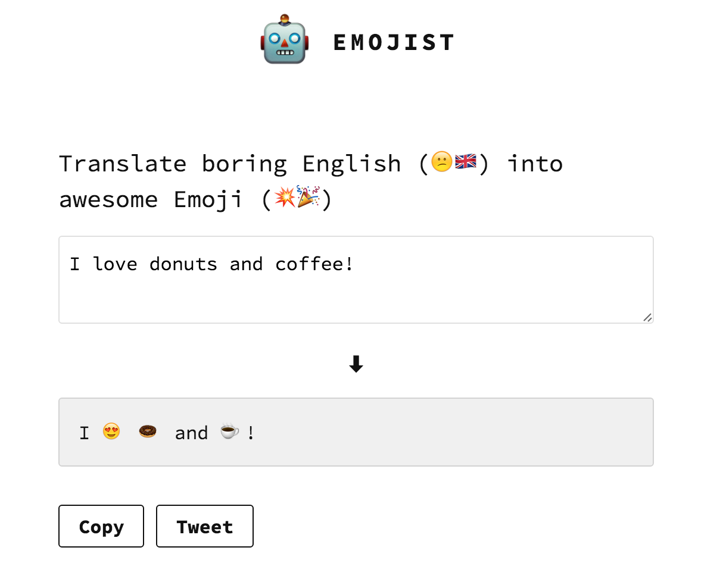This screenshot has width=723, height=588.
Task: Click the EMOJIST title text
Action: click(394, 42)
